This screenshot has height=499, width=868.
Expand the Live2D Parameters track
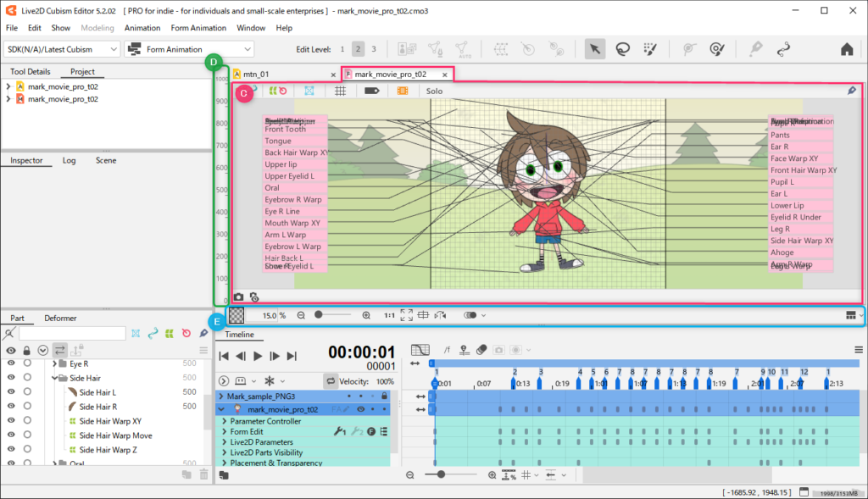(x=224, y=442)
